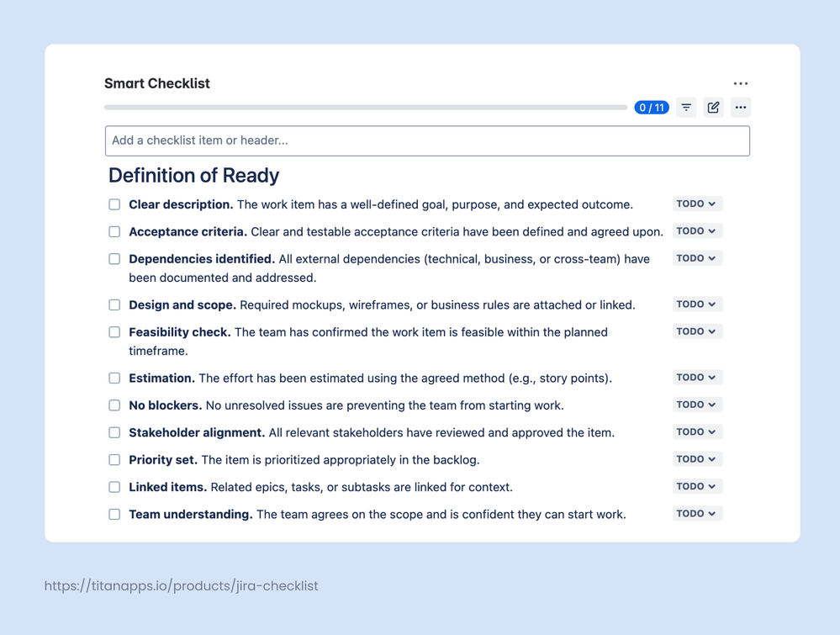Open TODO dropdown for Stakeholder alignment

pyautogui.click(x=697, y=431)
